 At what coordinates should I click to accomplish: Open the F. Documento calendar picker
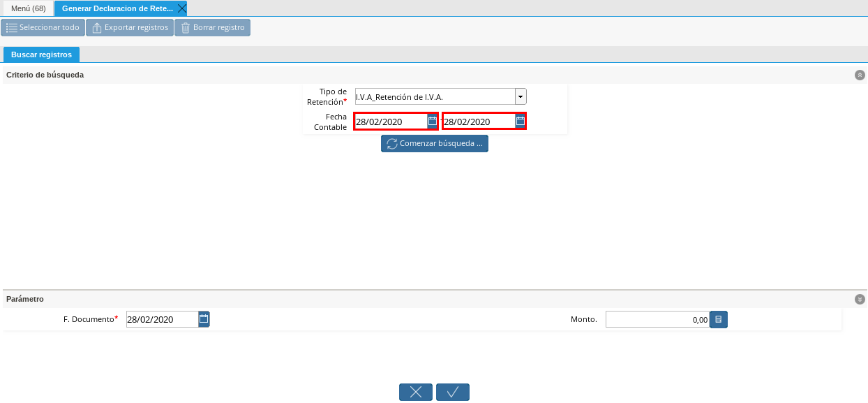pyautogui.click(x=204, y=319)
